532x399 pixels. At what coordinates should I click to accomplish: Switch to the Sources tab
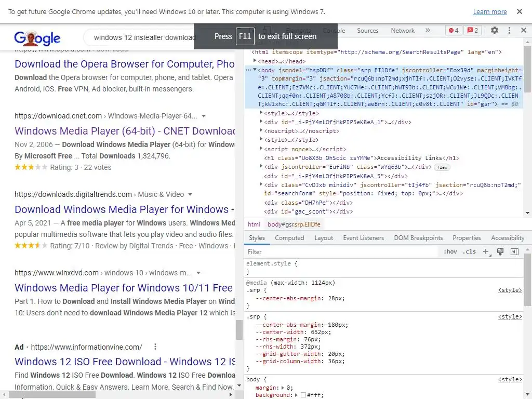[367, 31]
